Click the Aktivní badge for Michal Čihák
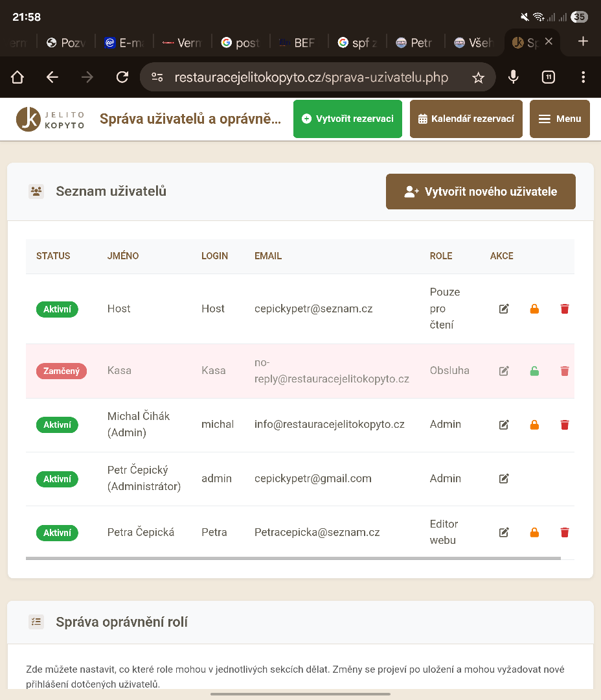Image resolution: width=601 pixels, height=700 pixels. [57, 425]
